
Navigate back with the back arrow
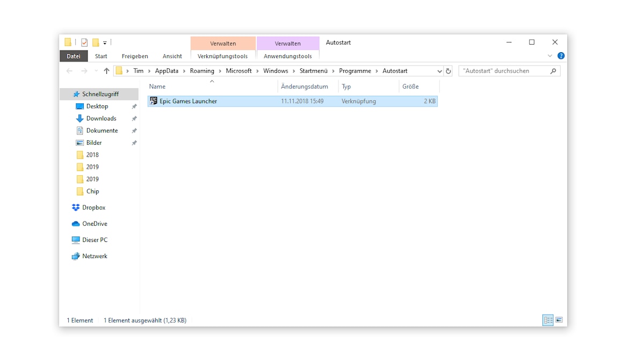[x=69, y=70]
